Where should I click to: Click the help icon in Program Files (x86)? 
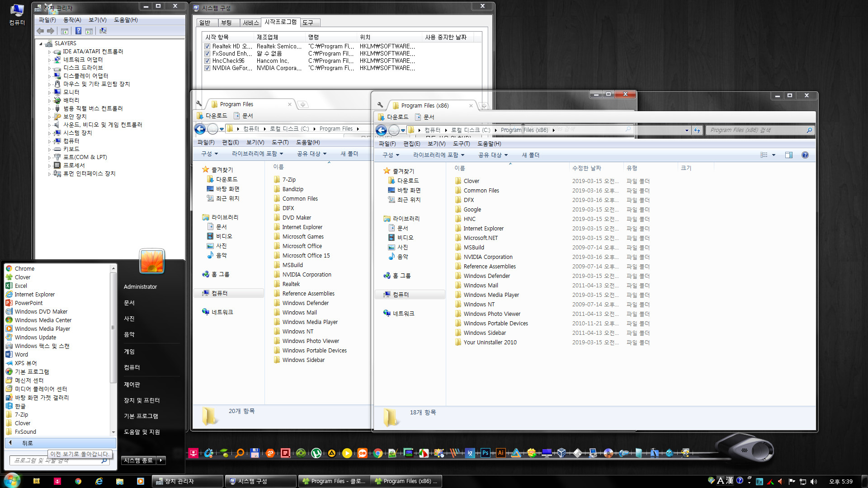coord(805,155)
